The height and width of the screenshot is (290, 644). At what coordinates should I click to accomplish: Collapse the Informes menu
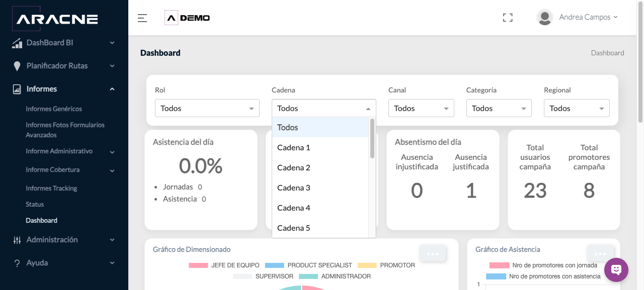(112, 89)
